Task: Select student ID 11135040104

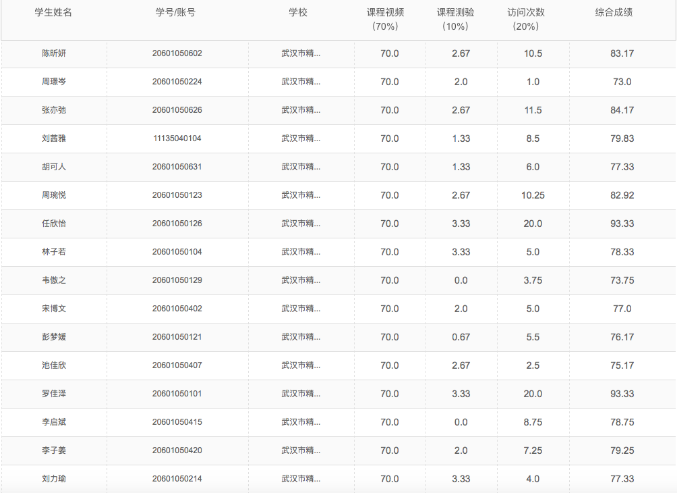Action: click(x=177, y=139)
